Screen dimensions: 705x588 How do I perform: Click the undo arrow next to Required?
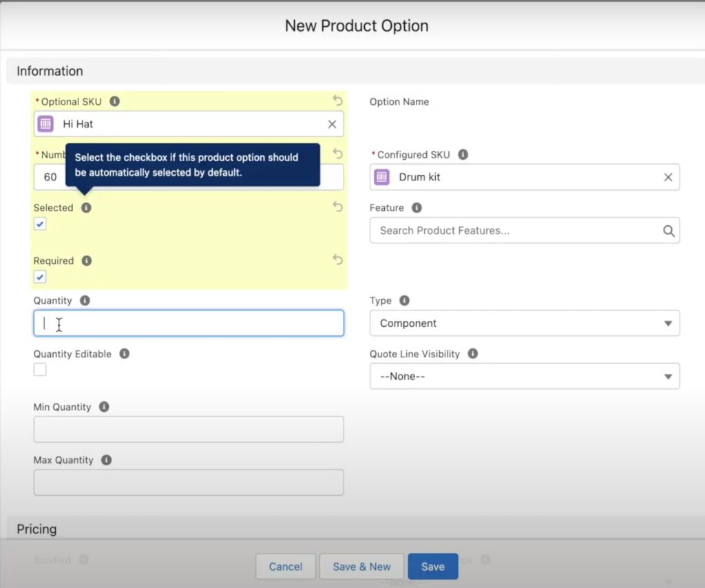(x=337, y=260)
